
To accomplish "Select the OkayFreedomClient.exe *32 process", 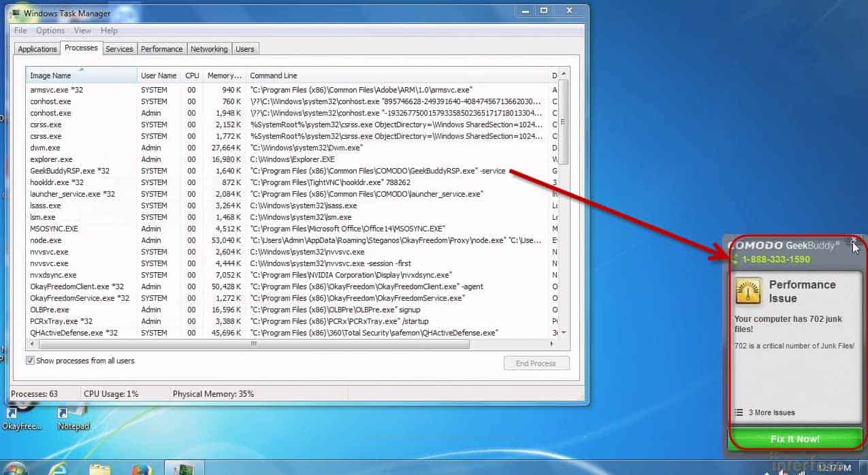I will coord(292,286).
